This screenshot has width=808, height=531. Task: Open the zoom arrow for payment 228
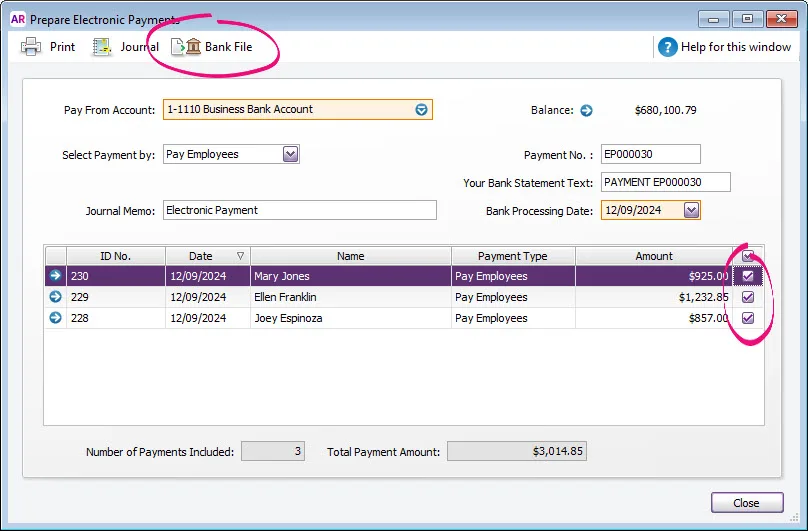click(x=55, y=318)
